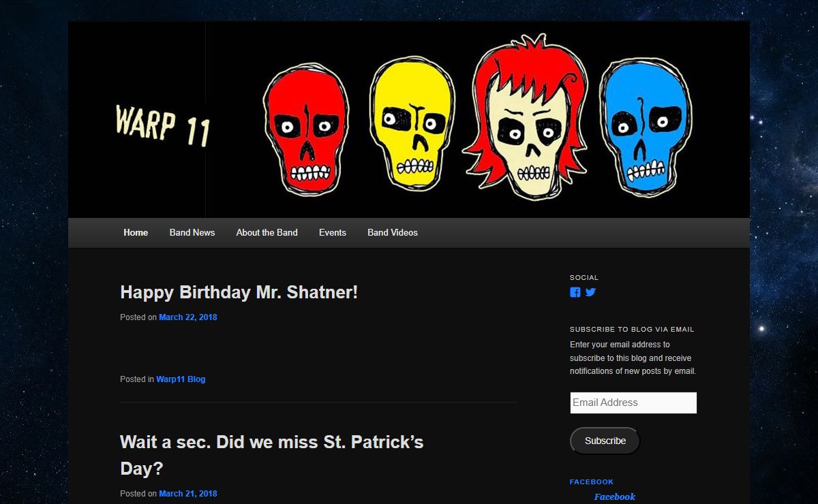
Task: Click the Warp 11 header banner image
Action: [x=409, y=119]
